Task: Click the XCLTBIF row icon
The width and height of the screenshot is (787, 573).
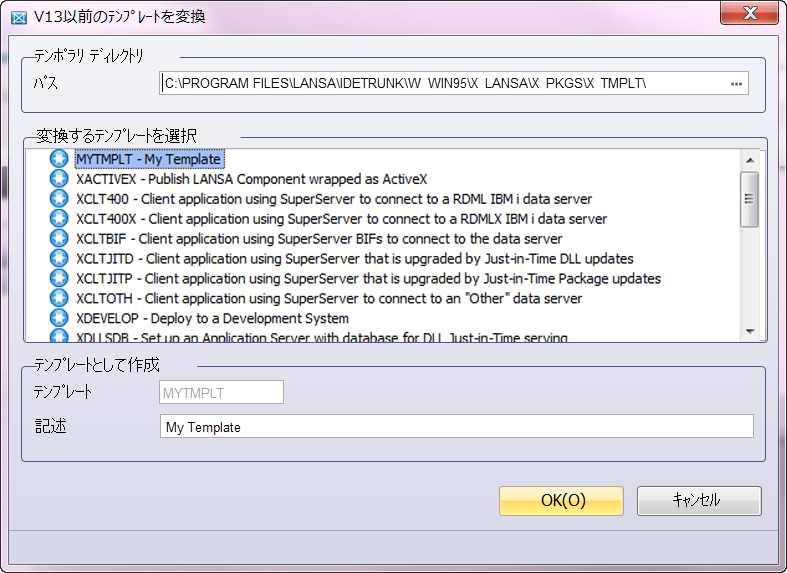Action: (59, 238)
